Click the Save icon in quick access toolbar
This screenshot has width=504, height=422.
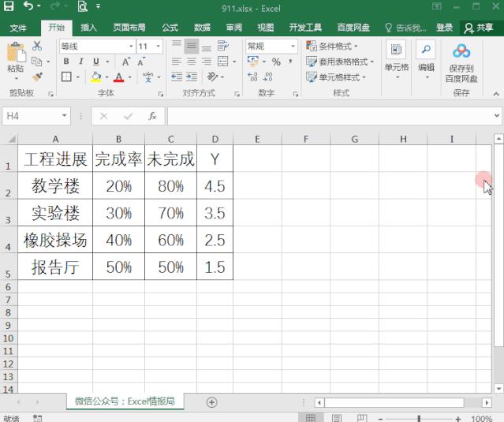pyautogui.click(x=9, y=6)
